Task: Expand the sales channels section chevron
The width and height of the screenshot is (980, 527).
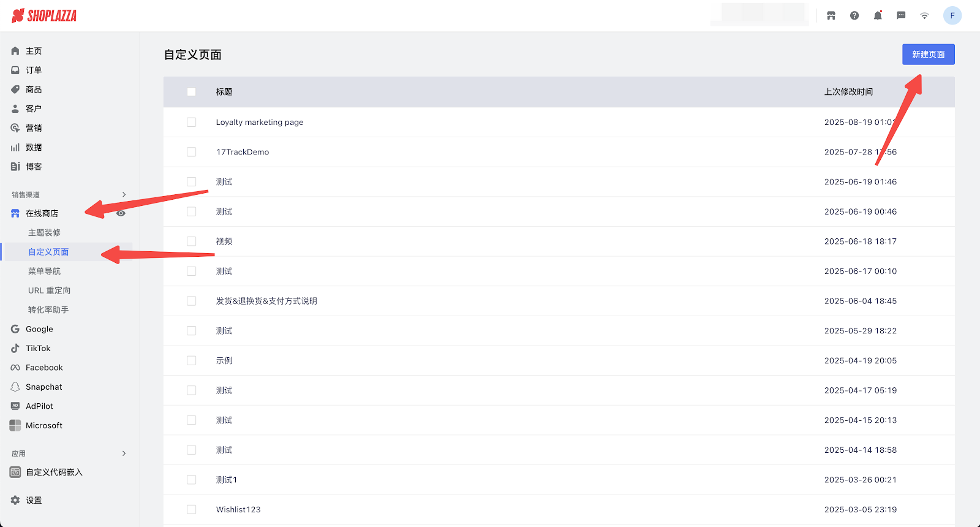Action: point(124,195)
